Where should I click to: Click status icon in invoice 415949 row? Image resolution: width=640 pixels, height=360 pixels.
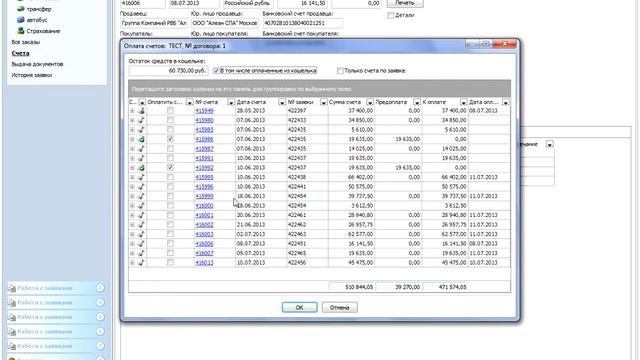pos(141,111)
